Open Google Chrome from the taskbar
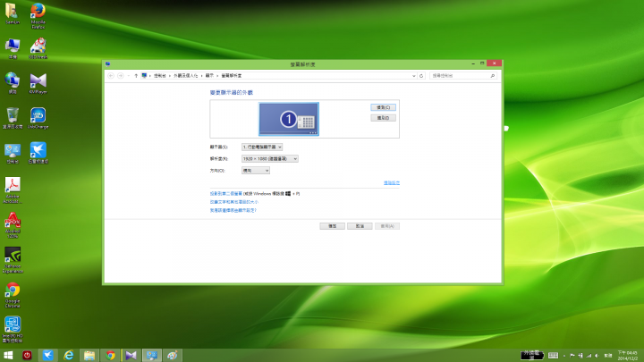This screenshot has width=644, height=362. pyautogui.click(x=110, y=356)
